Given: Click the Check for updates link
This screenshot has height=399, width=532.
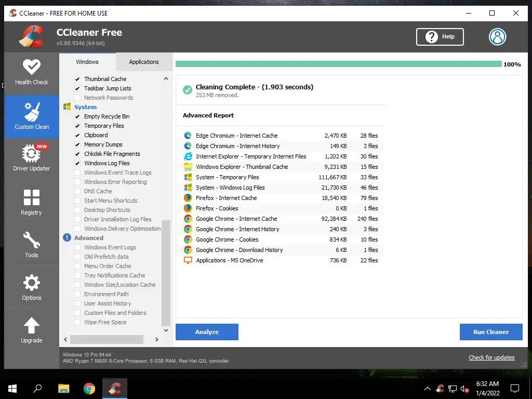Looking at the screenshot, I should point(491,357).
